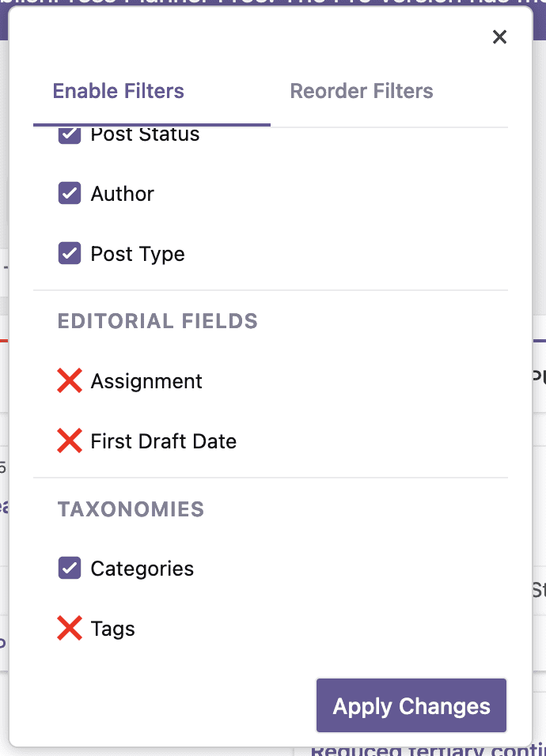Click the Assignment filter label text
Viewport: 546px width, 756px height.
pyautogui.click(x=146, y=380)
